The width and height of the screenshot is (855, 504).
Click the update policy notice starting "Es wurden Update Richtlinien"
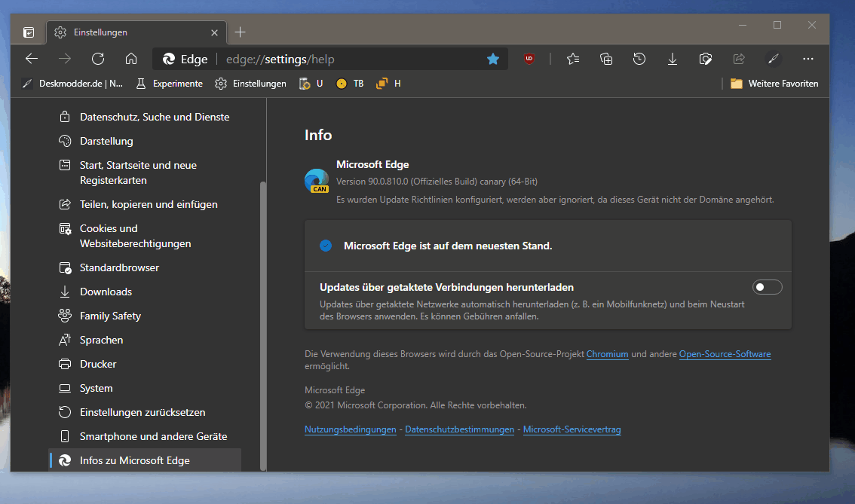(555, 200)
